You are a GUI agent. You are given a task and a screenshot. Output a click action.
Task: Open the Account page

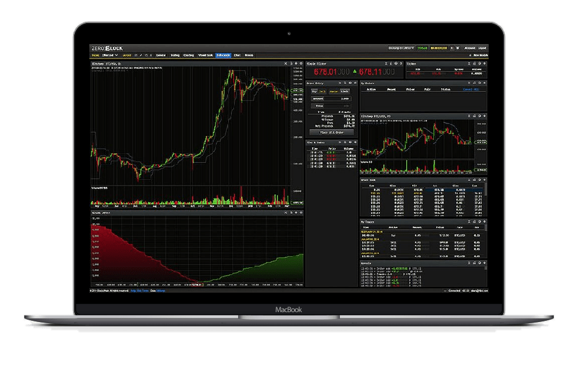[x=470, y=48]
